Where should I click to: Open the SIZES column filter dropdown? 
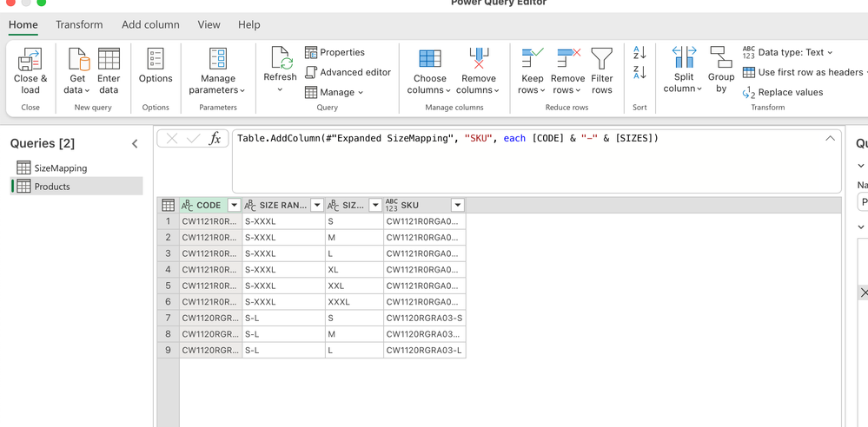pos(376,205)
